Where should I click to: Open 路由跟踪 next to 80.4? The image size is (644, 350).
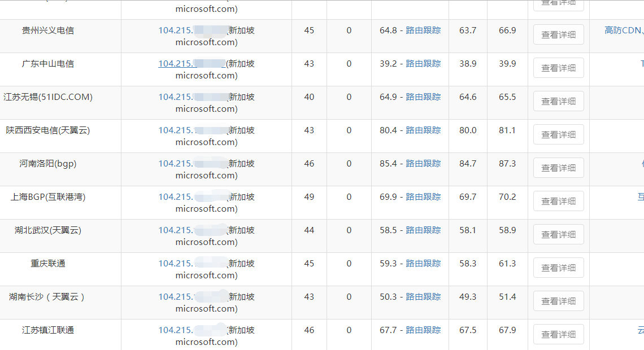point(423,130)
